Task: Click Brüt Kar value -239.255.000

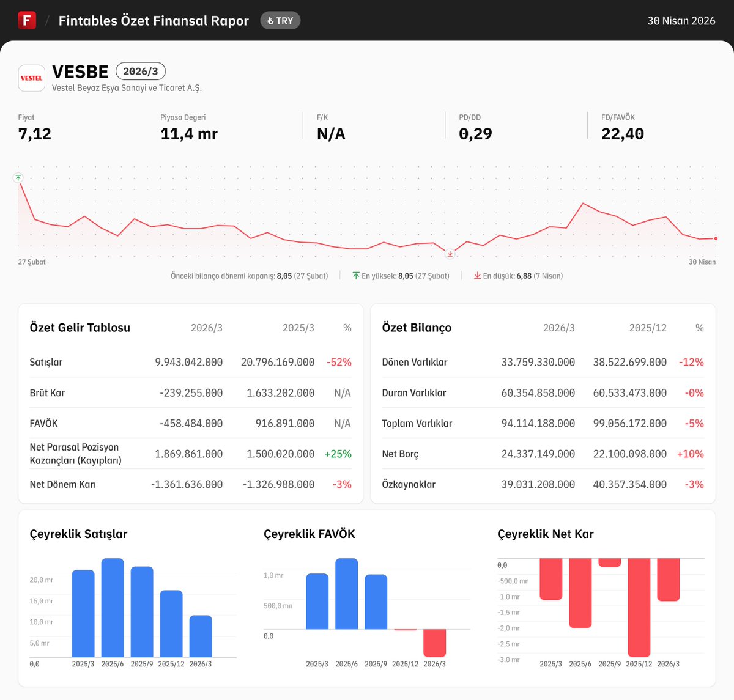Action: tap(191, 392)
